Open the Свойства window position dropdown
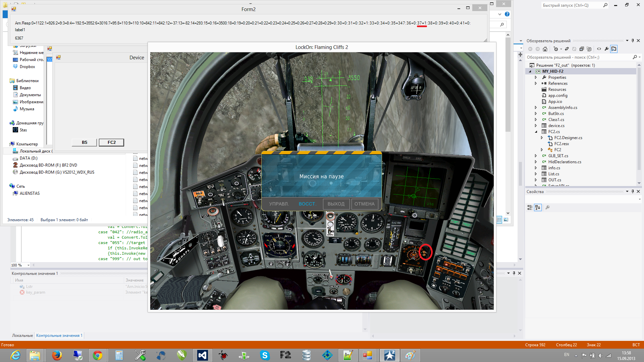This screenshot has height=362, width=644. [x=627, y=192]
